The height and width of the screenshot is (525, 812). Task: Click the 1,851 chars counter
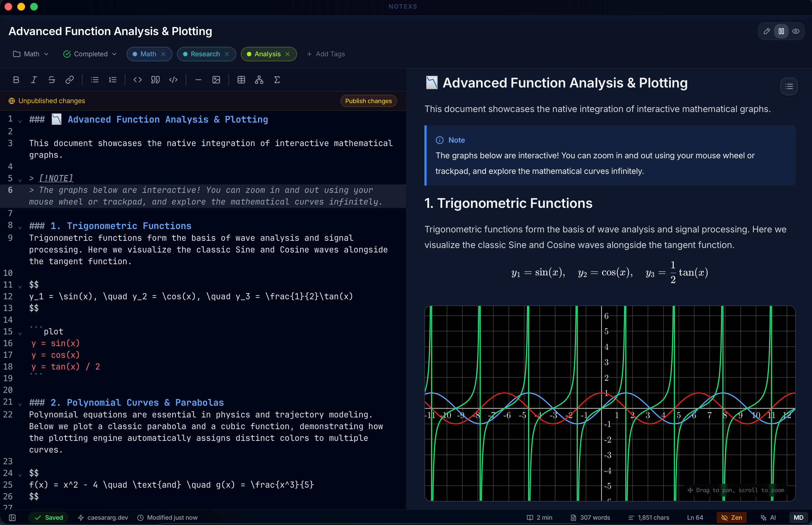[x=648, y=517]
